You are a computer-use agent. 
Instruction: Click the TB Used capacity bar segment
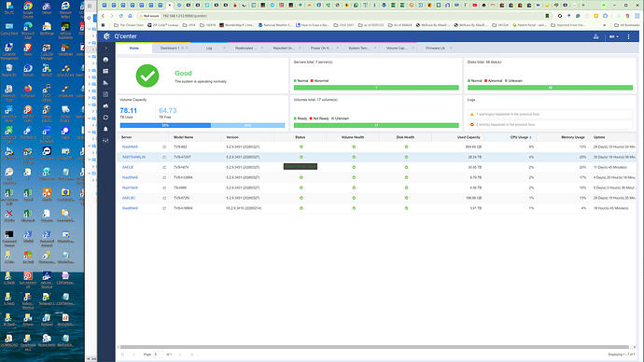pyautogui.click(x=165, y=125)
